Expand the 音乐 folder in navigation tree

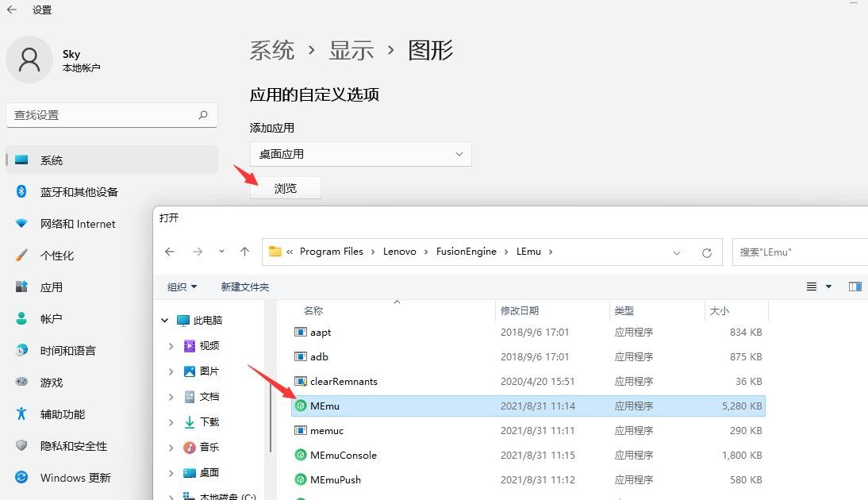171,448
